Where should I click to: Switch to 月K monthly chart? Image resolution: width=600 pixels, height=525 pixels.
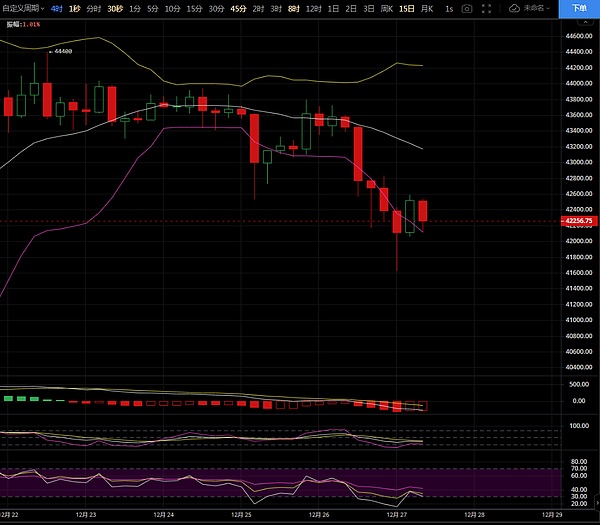[x=427, y=8]
